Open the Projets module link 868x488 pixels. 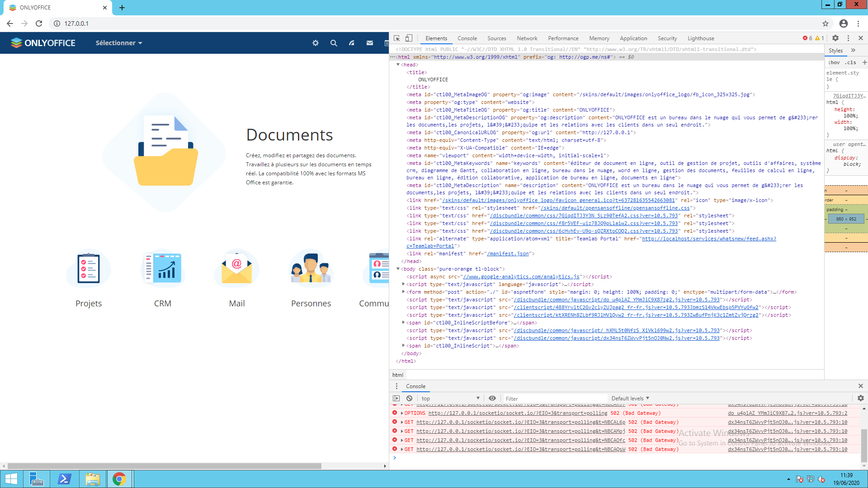click(x=89, y=303)
